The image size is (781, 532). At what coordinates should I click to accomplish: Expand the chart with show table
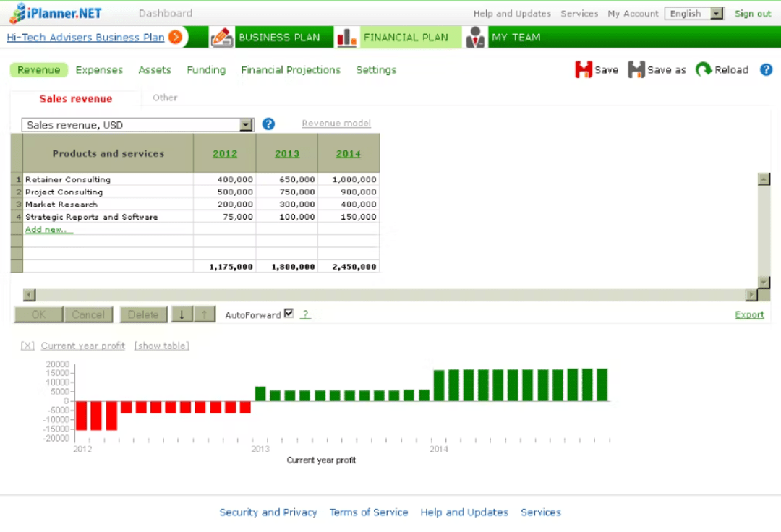point(161,346)
